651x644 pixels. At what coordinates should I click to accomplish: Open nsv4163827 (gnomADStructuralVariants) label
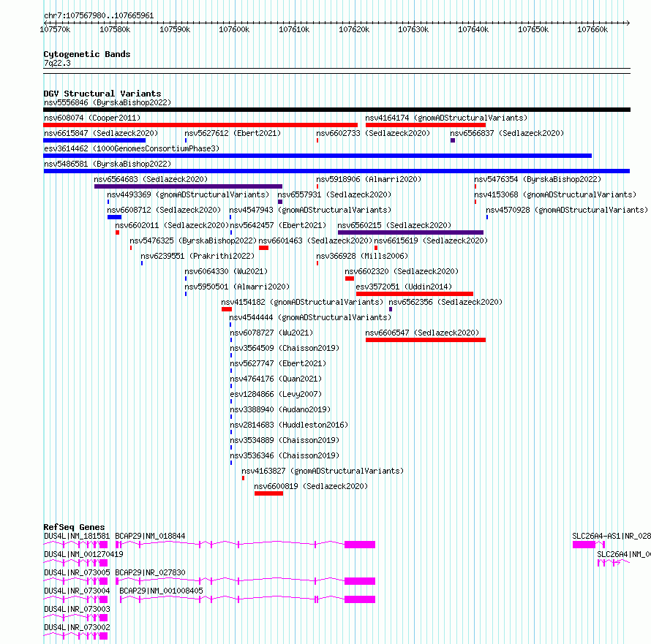[323, 471]
